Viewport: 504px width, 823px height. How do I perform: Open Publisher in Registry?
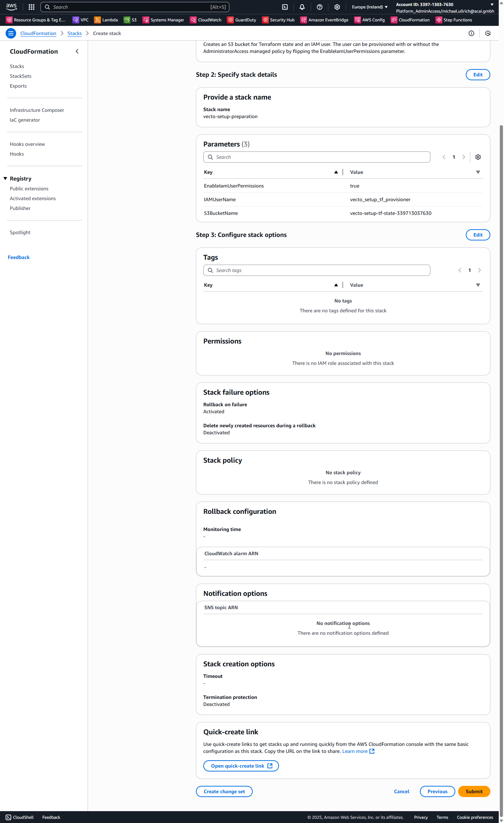point(20,208)
